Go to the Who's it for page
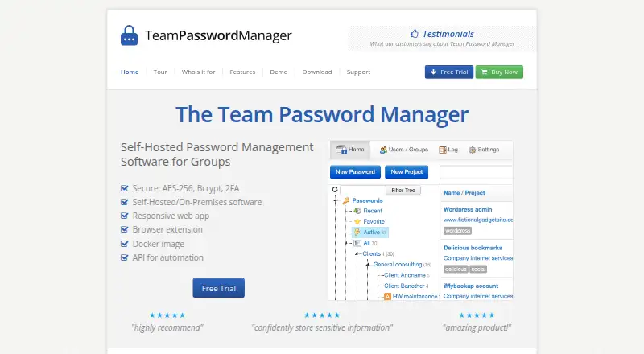Image resolution: width=644 pixels, height=354 pixels. coord(198,72)
